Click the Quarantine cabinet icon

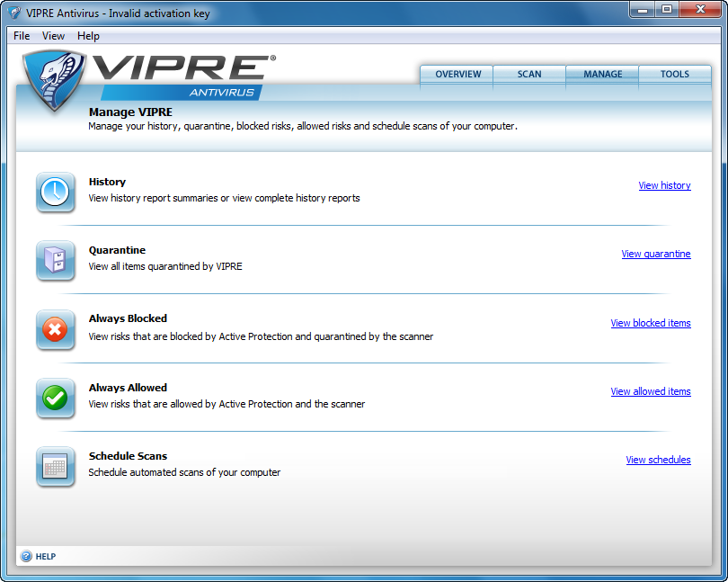(x=55, y=260)
